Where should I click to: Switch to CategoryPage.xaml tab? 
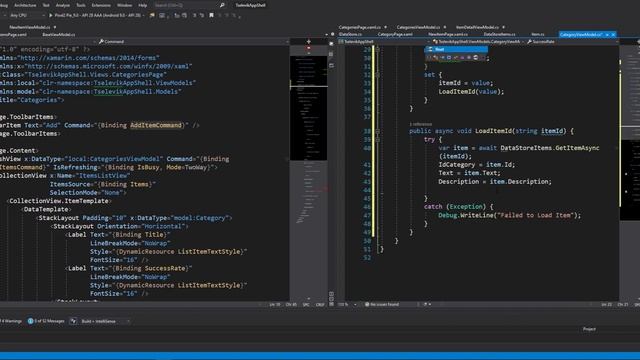coord(395,35)
